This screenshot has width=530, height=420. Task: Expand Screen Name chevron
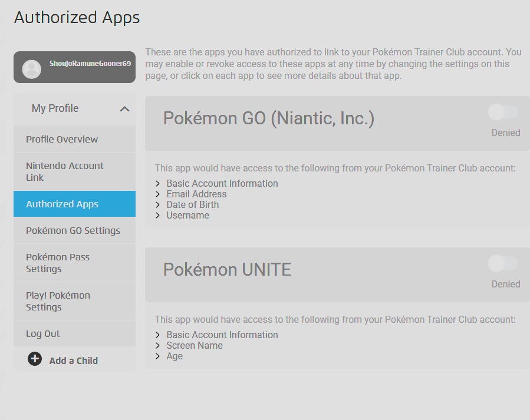pyautogui.click(x=157, y=345)
